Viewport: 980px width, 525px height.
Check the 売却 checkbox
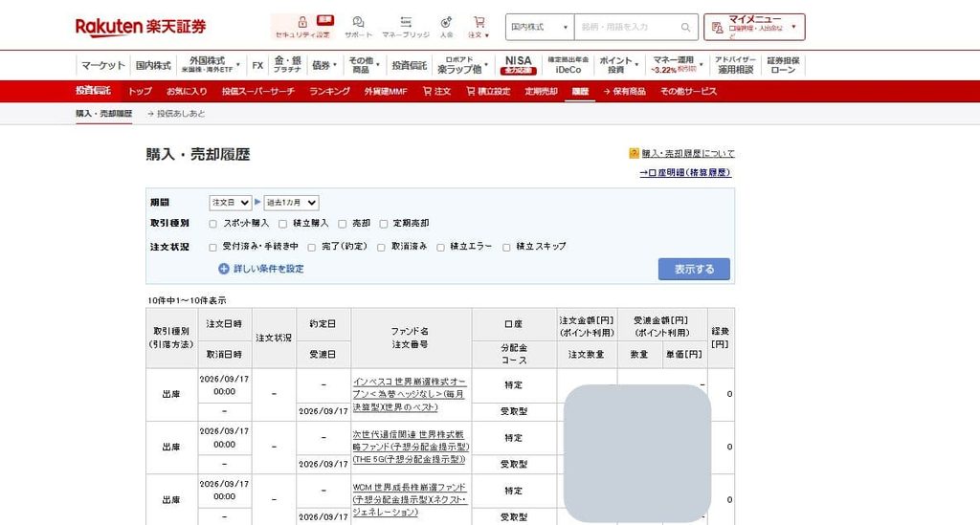pos(343,224)
